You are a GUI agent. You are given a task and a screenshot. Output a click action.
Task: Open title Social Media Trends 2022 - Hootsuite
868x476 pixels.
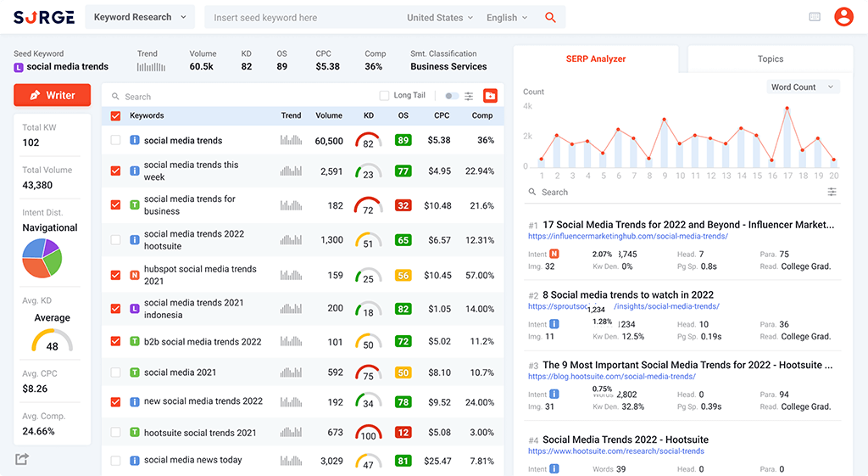click(x=626, y=440)
